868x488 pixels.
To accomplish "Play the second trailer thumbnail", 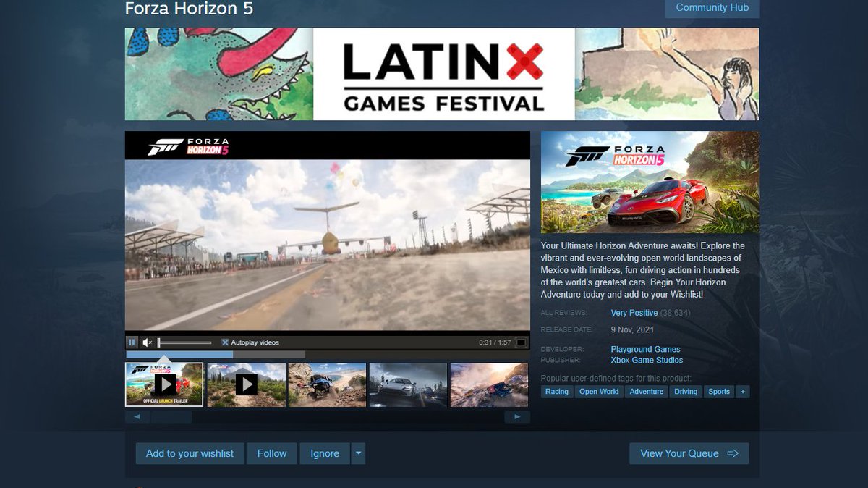I will (246, 384).
